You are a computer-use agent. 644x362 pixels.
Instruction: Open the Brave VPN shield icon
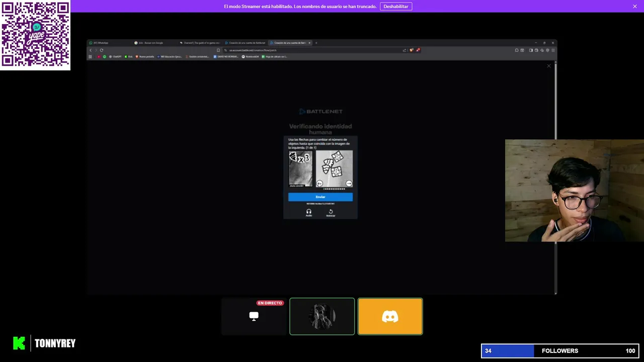(547, 50)
